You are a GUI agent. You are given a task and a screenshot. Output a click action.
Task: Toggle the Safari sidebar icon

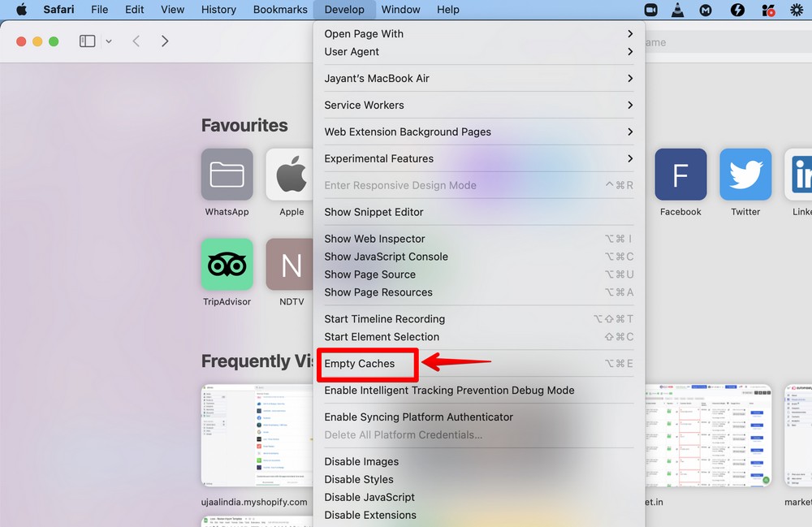(x=87, y=41)
